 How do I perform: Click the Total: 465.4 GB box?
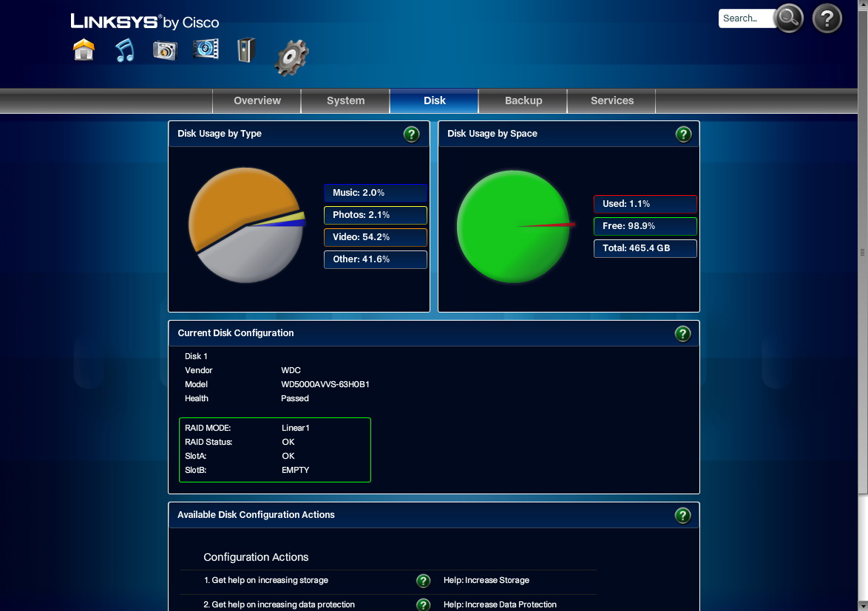(x=645, y=248)
